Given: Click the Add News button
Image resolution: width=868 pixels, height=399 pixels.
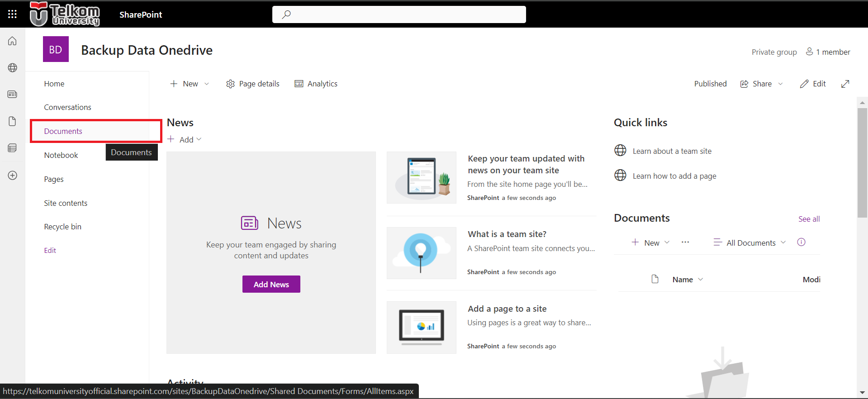Looking at the screenshot, I should pyautogui.click(x=271, y=284).
